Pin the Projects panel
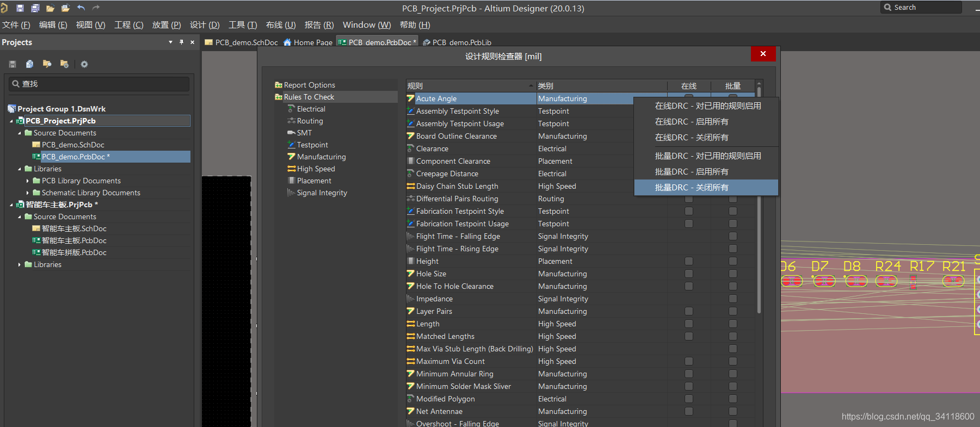Screen dimensions: 980x427 pos(181,42)
